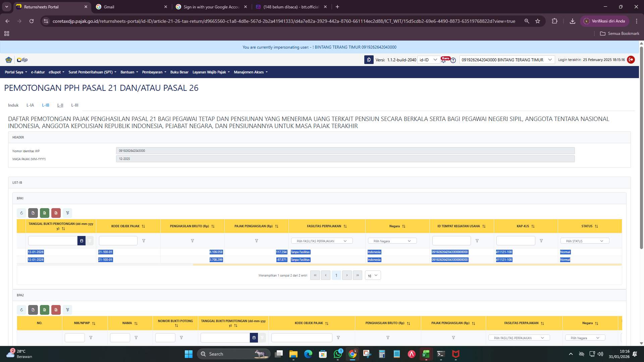Screen dimensions: 644x362
Task: Click the KODE OBJEK PAJAK filter input
Action: pyautogui.click(x=118, y=241)
